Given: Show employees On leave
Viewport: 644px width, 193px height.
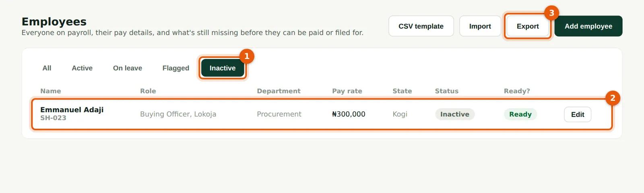Looking at the screenshot, I should point(128,68).
